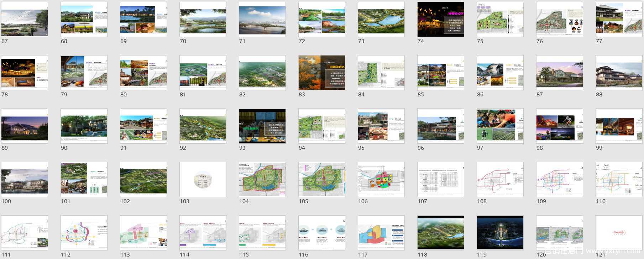Choose slide 82 aerial green landscape
The height and width of the screenshot is (259, 644).
[x=262, y=73]
